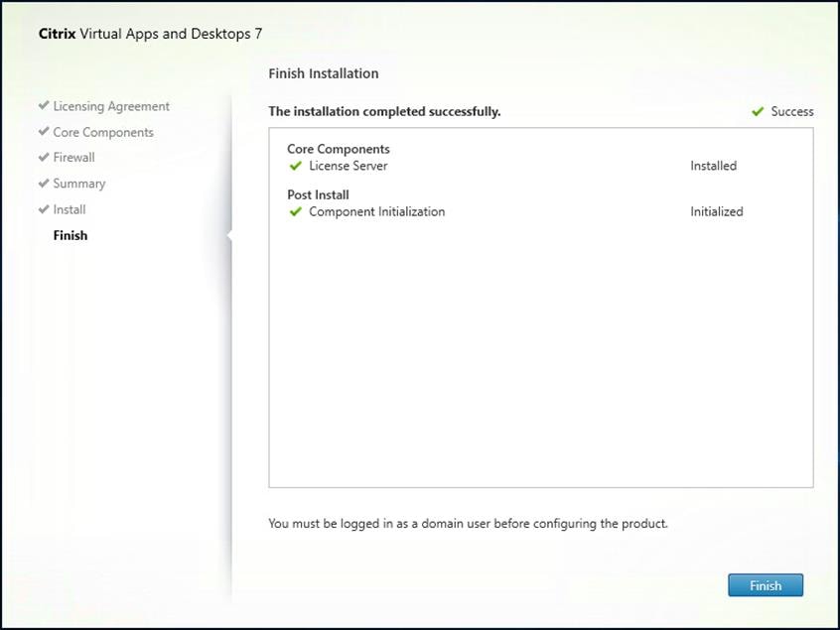Click the checkmark beside Firewall step
840x630 pixels.
pos(42,157)
